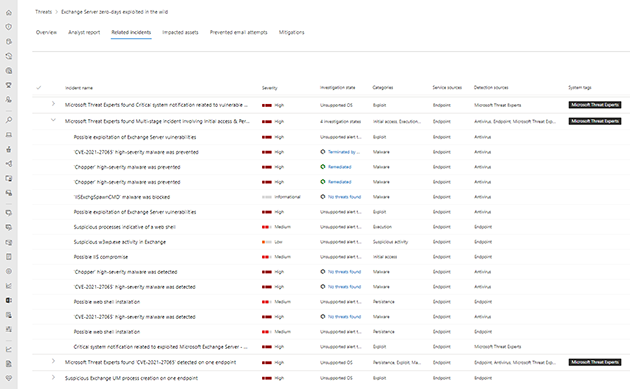Open the Home icon in the sidebar
630x389 pixels.
8,12
